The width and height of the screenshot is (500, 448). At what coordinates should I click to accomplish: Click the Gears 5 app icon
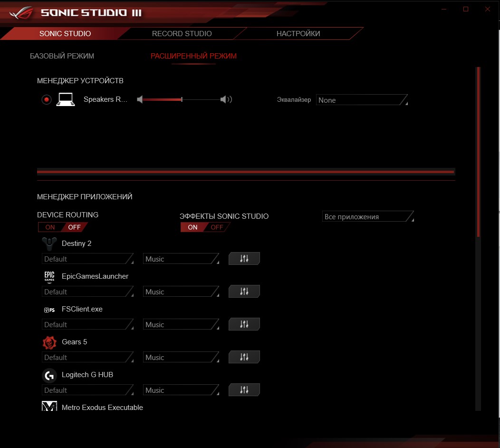[x=49, y=342]
